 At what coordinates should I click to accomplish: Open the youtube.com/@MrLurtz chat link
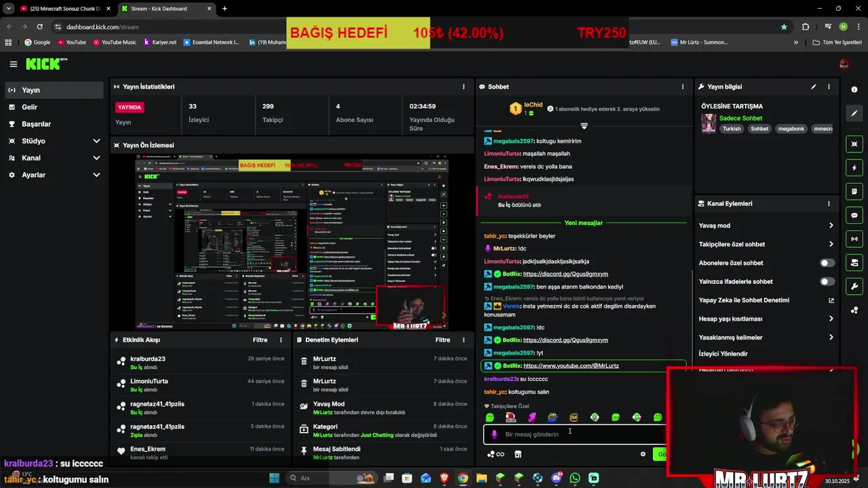[x=571, y=366]
